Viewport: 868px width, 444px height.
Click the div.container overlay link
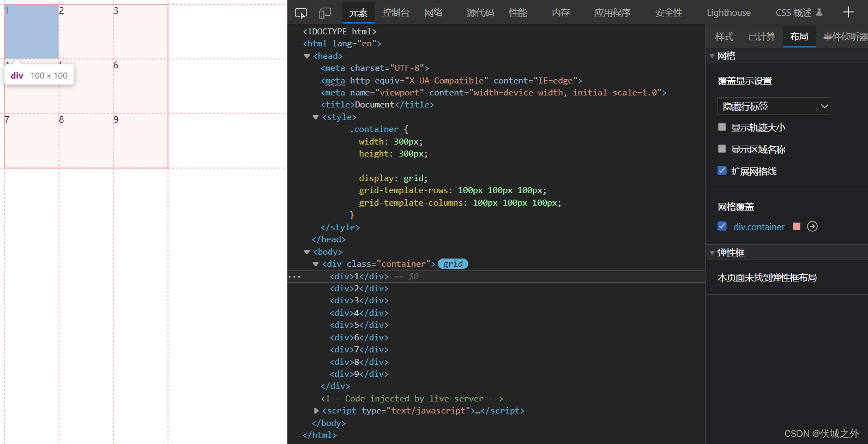click(758, 226)
